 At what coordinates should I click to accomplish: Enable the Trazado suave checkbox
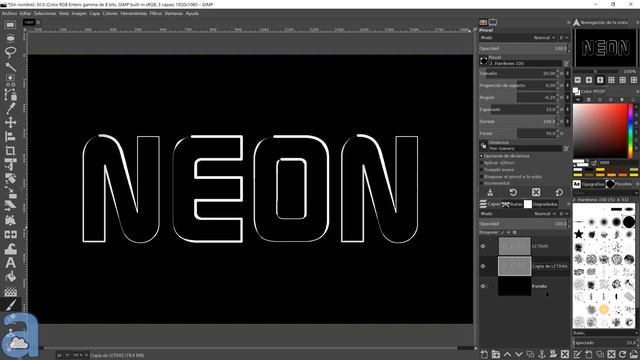pyautogui.click(x=482, y=170)
